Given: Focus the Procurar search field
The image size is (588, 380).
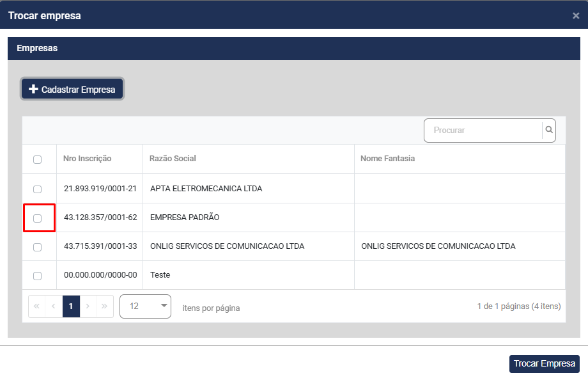Looking at the screenshot, I should tap(483, 130).
